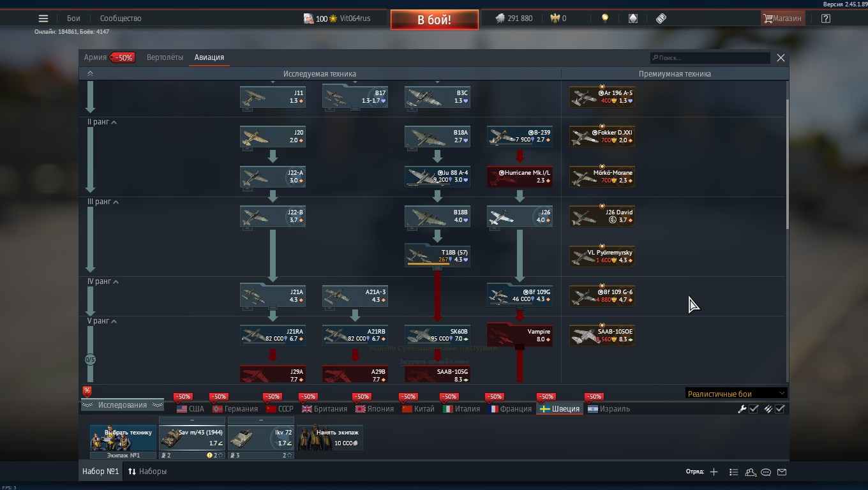This screenshot has width=868, height=490.
Task: Open the Реалистичные бои mode dropdown
Action: point(736,394)
